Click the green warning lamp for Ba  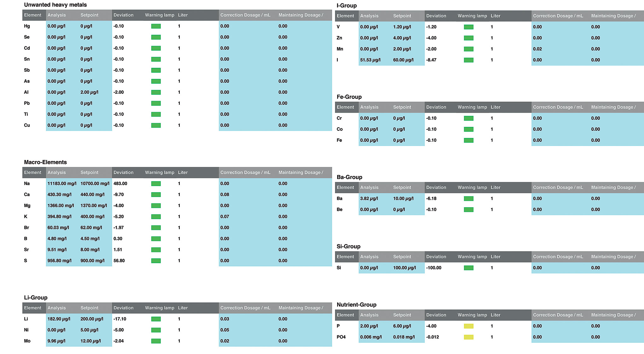coord(468,199)
